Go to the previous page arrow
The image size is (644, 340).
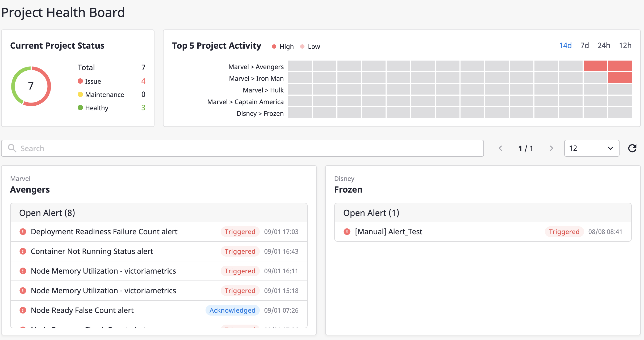tap(500, 148)
